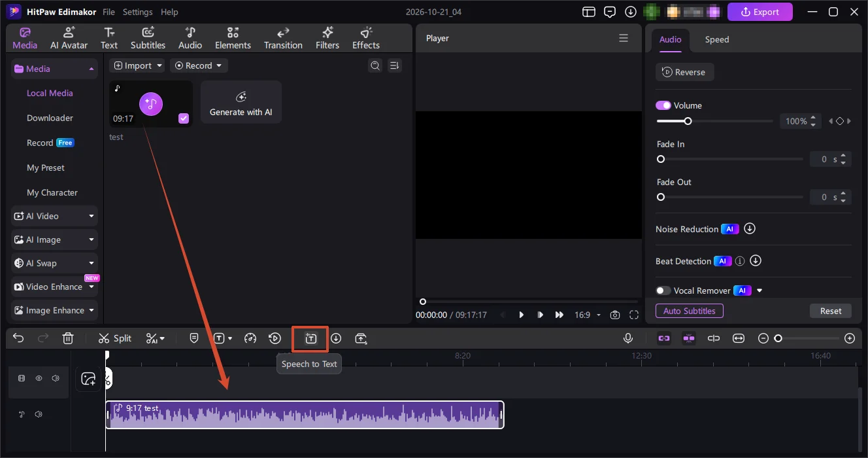
Task: Download the Beat Detection AI model
Action: pyautogui.click(x=756, y=261)
